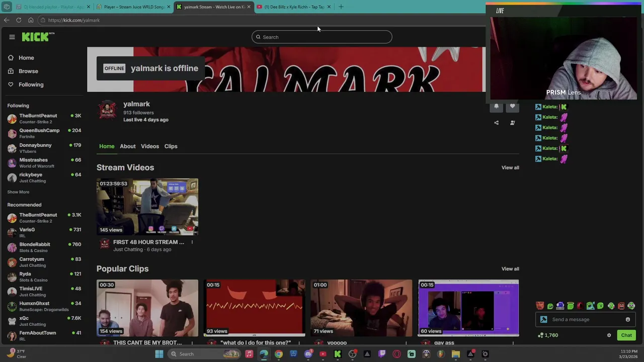
Task: Open BlondeRabbit in Recommended
Action: click(44, 247)
